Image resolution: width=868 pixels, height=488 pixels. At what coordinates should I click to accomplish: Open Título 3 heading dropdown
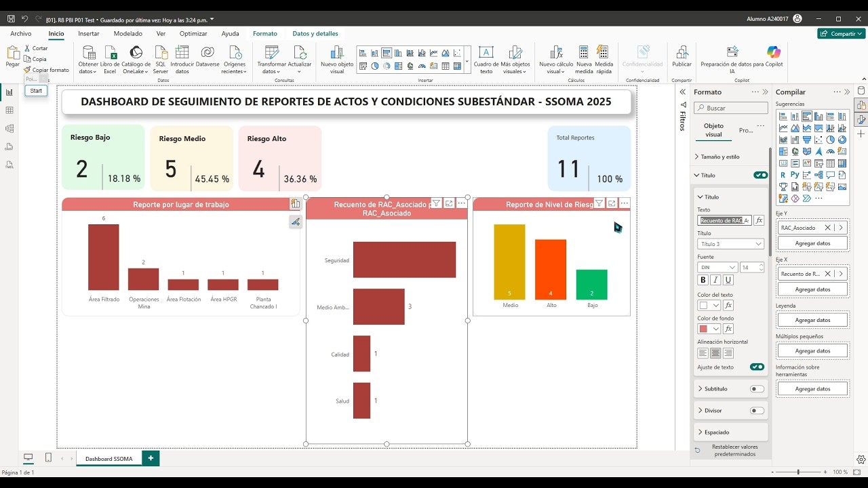coord(730,244)
